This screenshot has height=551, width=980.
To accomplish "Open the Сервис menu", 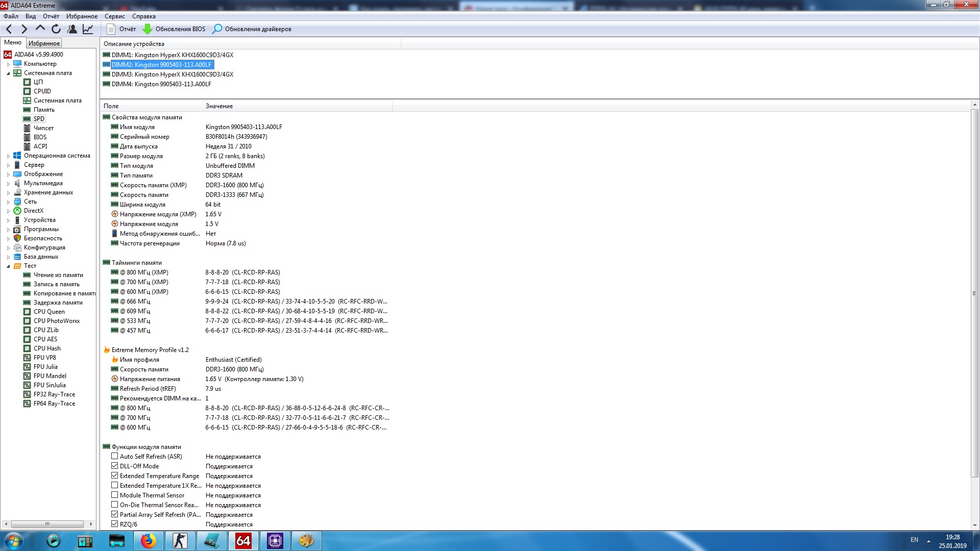I will click(114, 16).
